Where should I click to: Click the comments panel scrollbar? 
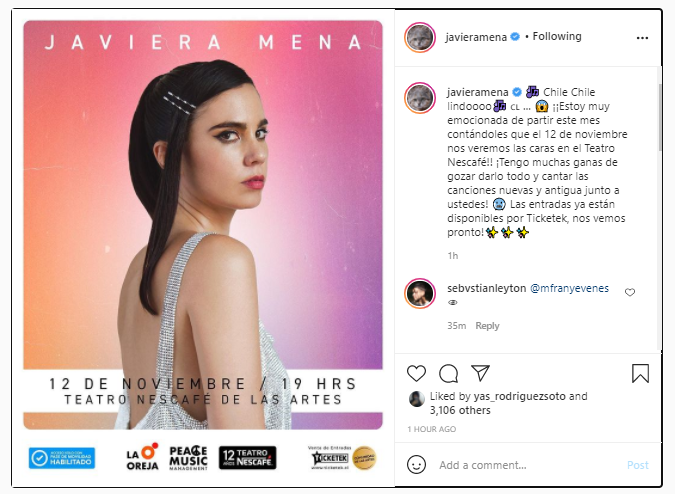point(660,117)
